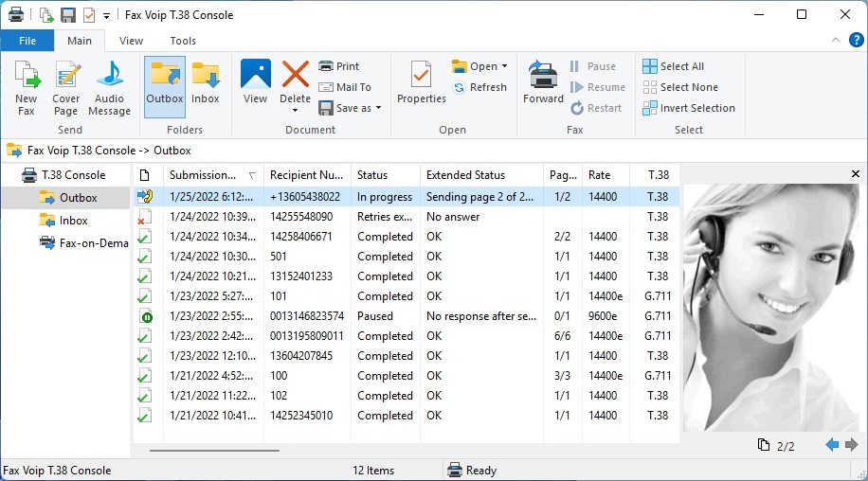Open the Cover Page editor
This screenshot has width=868, height=481.
pyautogui.click(x=66, y=87)
